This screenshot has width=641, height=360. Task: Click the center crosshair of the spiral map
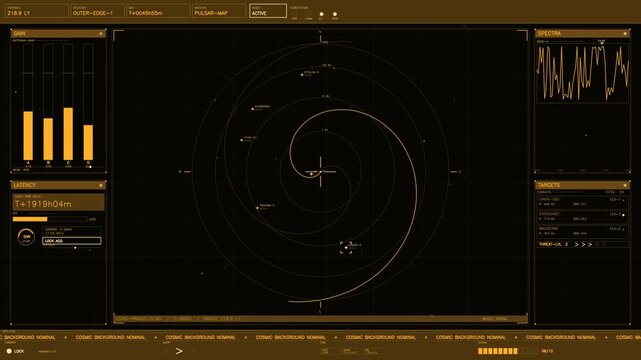pos(320,172)
